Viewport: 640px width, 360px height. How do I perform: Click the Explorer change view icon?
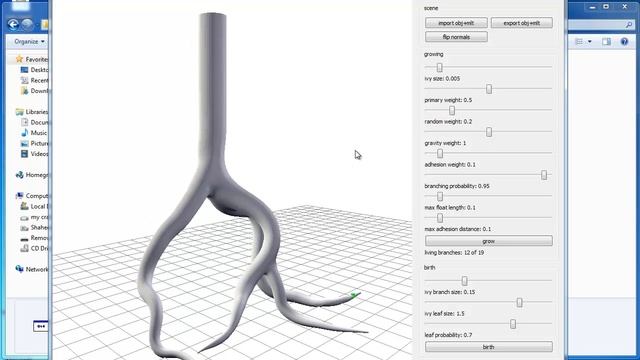coord(579,42)
